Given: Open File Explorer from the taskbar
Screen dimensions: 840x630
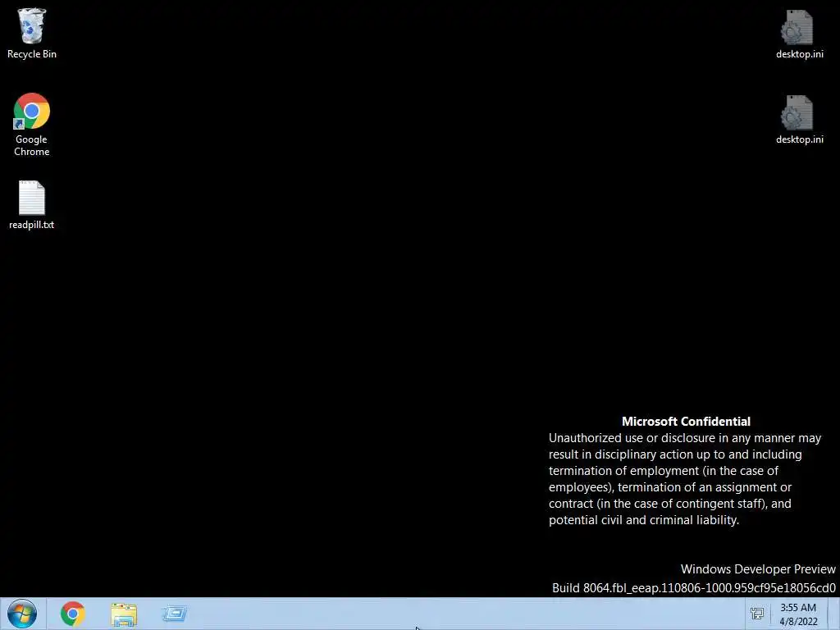Looking at the screenshot, I should [x=124, y=614].
